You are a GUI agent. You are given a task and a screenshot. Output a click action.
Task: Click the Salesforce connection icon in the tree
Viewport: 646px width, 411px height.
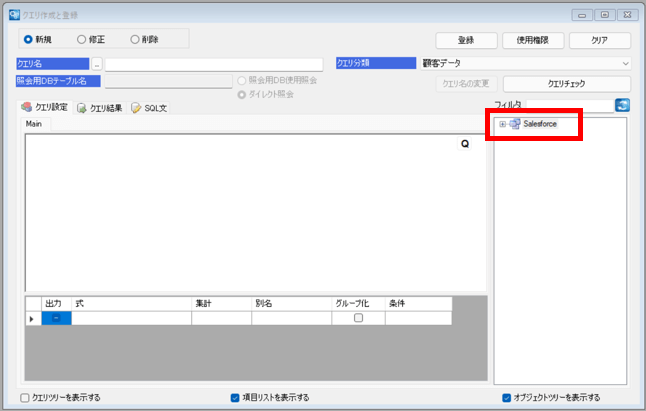(515, 124)
